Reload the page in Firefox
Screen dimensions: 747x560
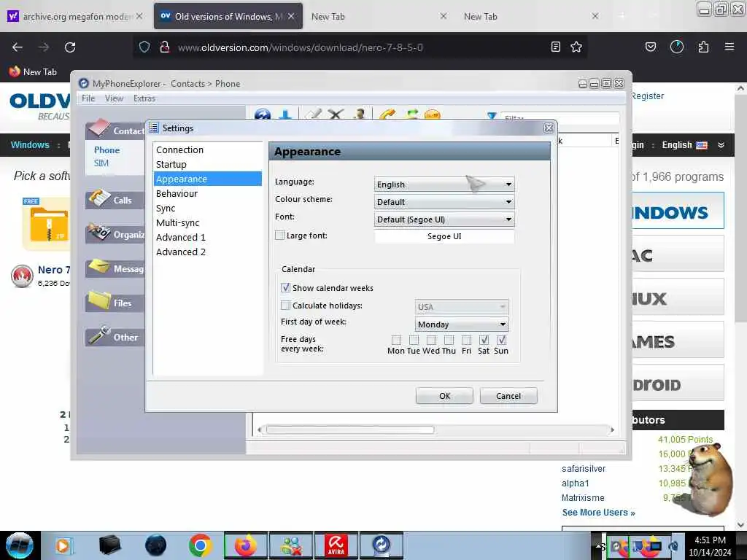pyautogui.click(x=70, y=47)
